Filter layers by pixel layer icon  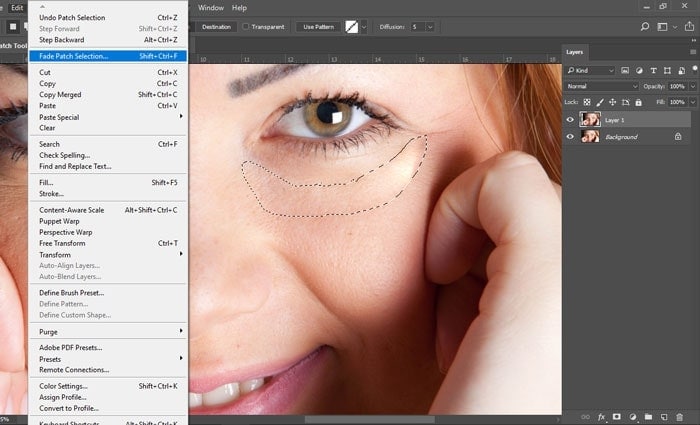(625, 71)
